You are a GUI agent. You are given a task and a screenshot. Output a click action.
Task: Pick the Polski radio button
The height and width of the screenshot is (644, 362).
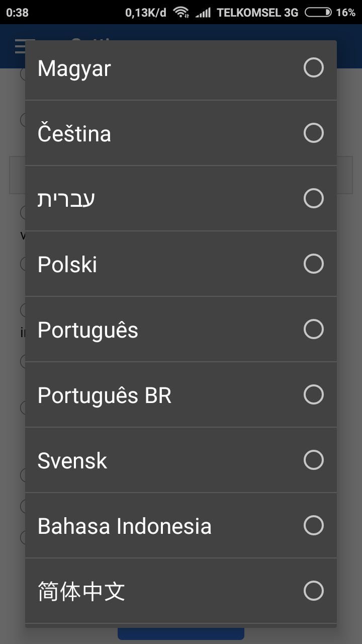point(313,264)
